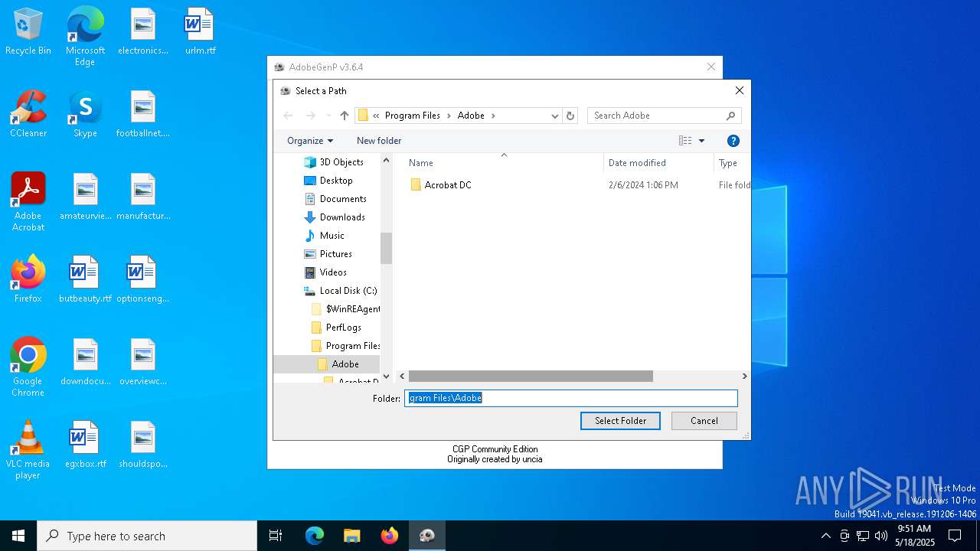Select Music in the navigation tree
The height and width of the screenshot is (551, 980).
[x=325, y=236]
